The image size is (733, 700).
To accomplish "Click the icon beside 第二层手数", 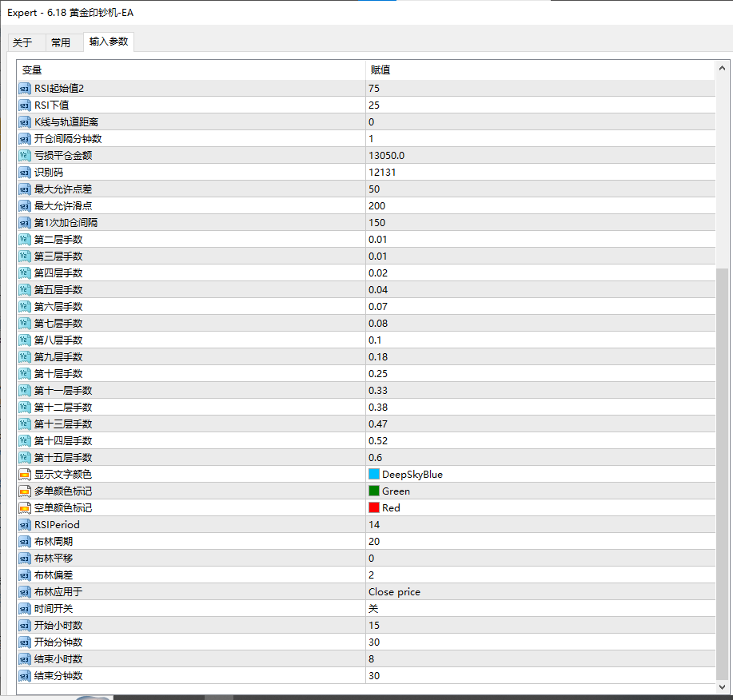I will [25, 240].
